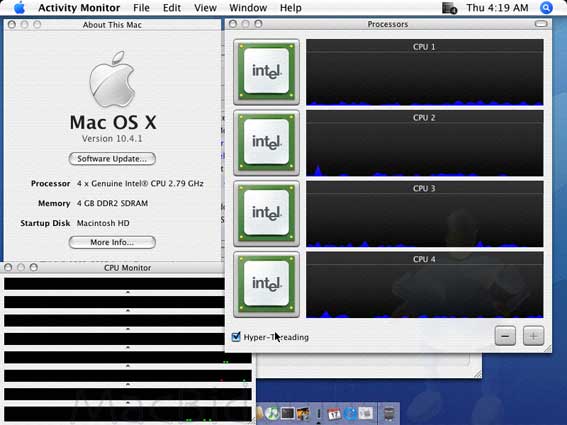Toggle the Processors window toolbar pill button
Screen dimensions: 567x425
click(541, 24)
